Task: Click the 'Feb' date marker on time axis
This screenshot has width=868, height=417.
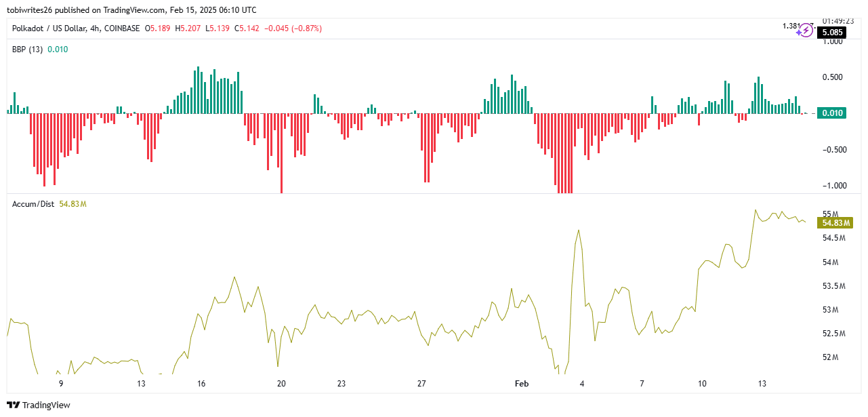Action: pyautogui.click(x=521, y=384)
